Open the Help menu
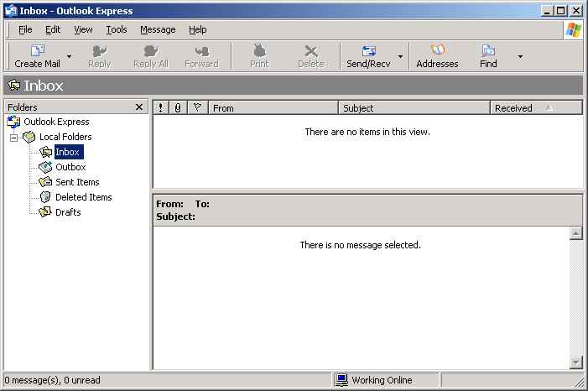This screenshot has width=588, height=391. [198, 29]
